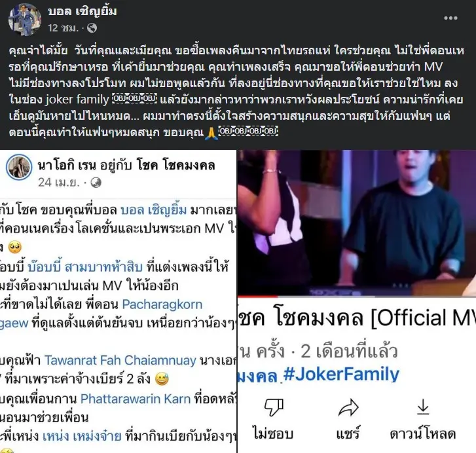Open the เหน่ง เหม่งจ๋าย tagged profile link
Image resolution: width=476 pixels, height=453 pixels.
click(x=82, y=437)
